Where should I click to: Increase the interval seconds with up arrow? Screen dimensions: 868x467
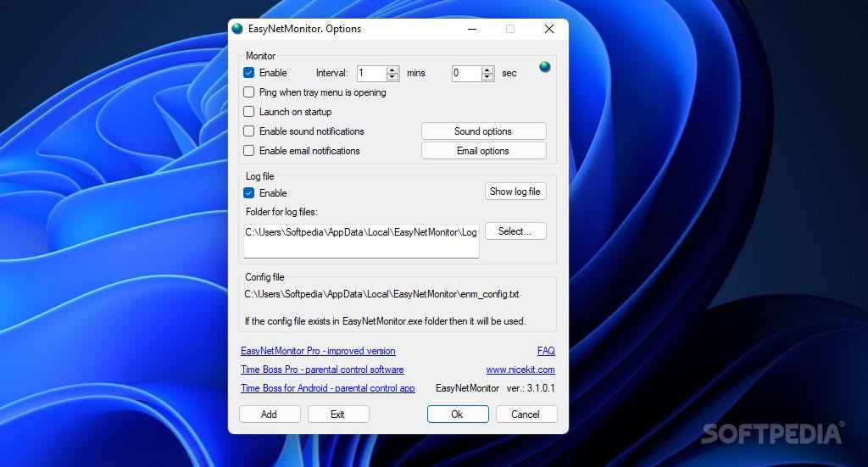pyautogui.click(x=487, y=69)
